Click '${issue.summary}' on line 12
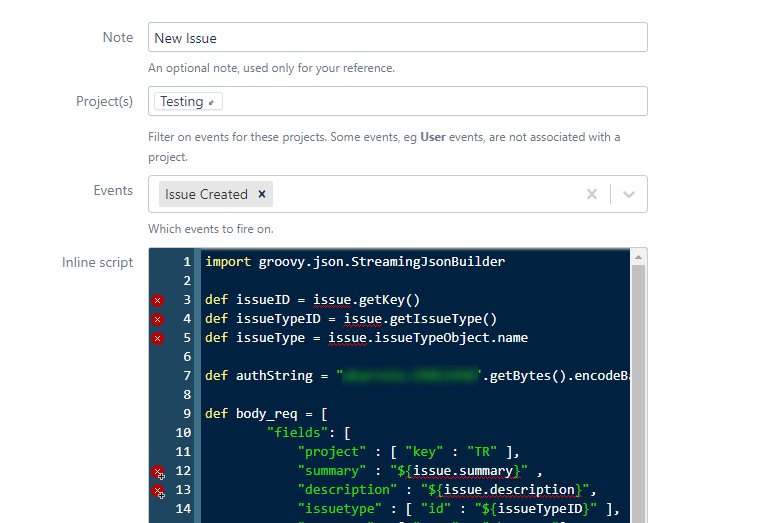The width and height of the screenshot is (781, 523). [x=458, y=470]
